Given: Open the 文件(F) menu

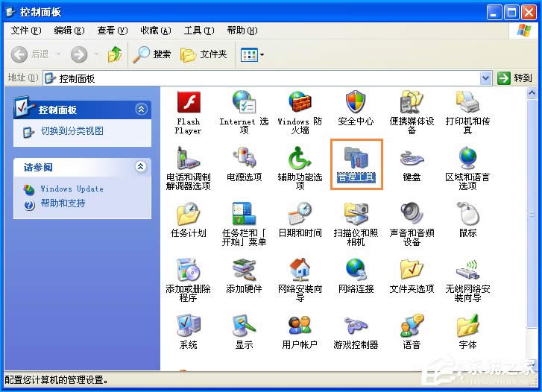Looking at the screenshot, I should tap(26, 31).
